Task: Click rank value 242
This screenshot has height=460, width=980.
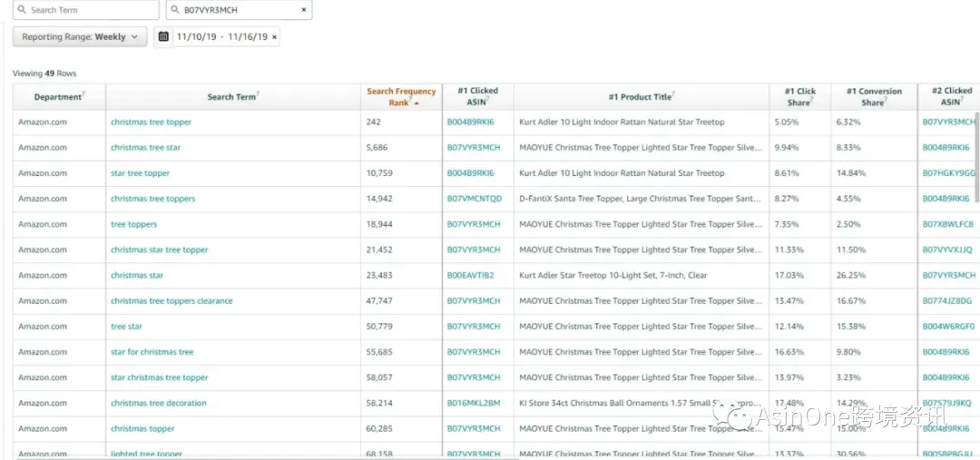Action: 373,122
